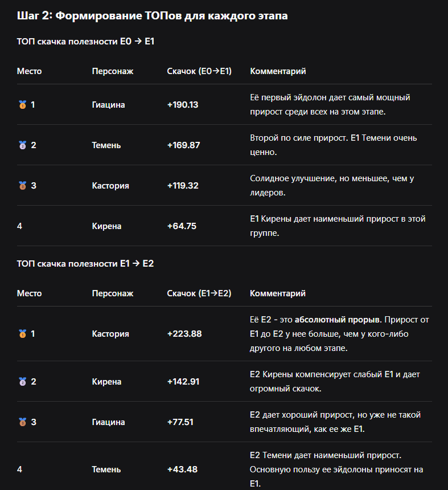Select the silver medal icon beside Кирена

pos(22,382)
